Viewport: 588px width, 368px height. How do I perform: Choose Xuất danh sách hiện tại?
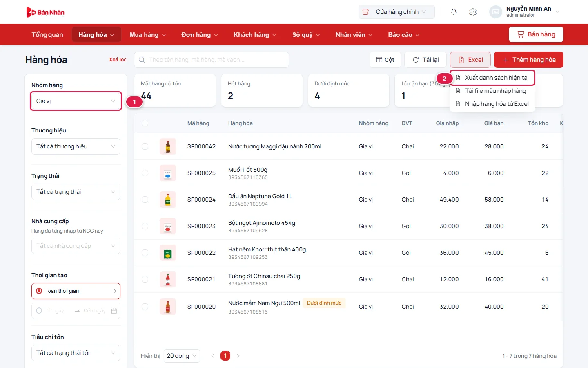coord(492,78)
